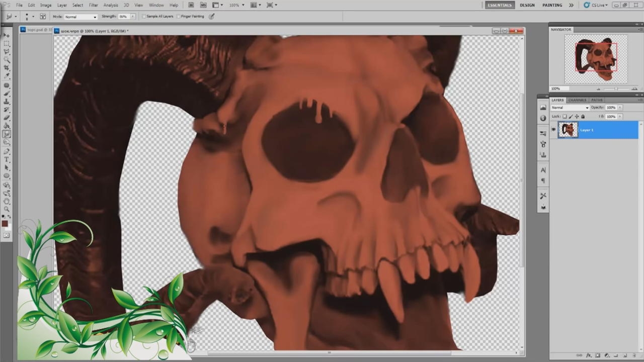Select the Dodge tool
The image size is (644, 362).
pos(7,142)
